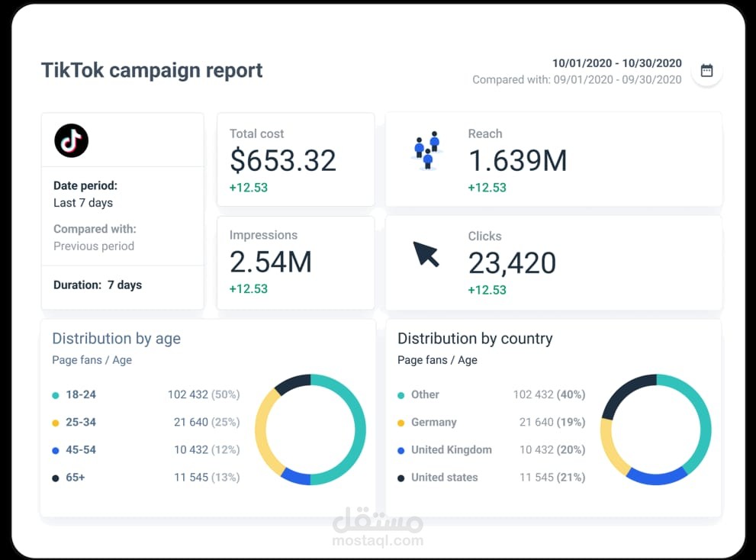Click the 'Clicks' card label
The height and width of the screenshot is (560, 756).
[x=484, y=237]
